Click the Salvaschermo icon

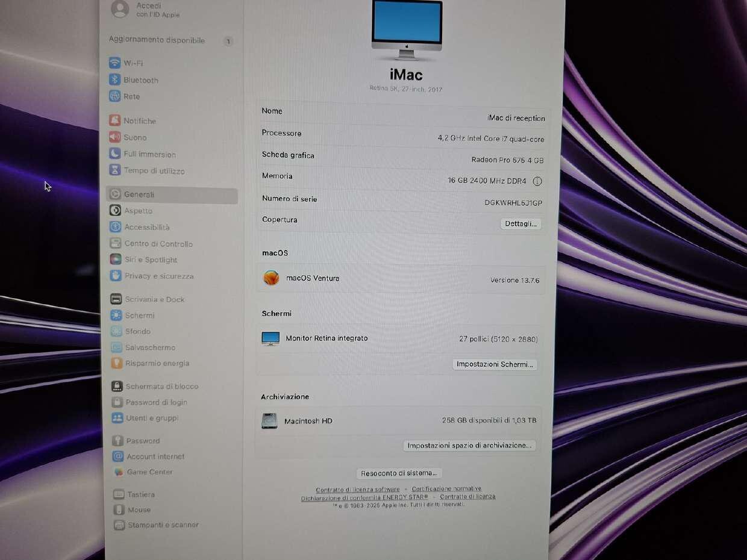[x=116, y=347]
